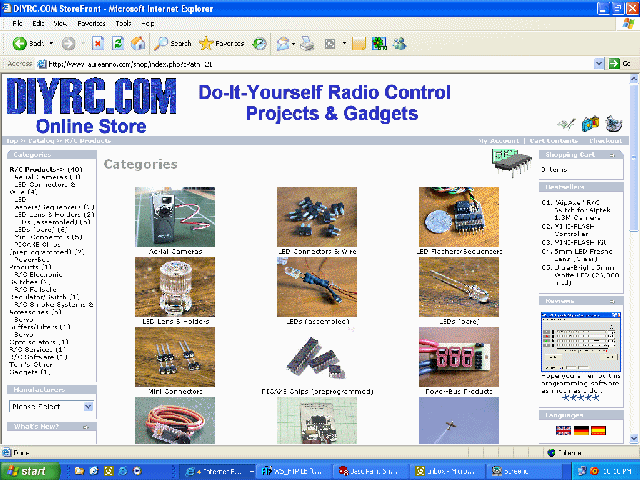640x480 pixels.
Task: Click the scrollbar down arrow
Action: click(x=633, y=439)
